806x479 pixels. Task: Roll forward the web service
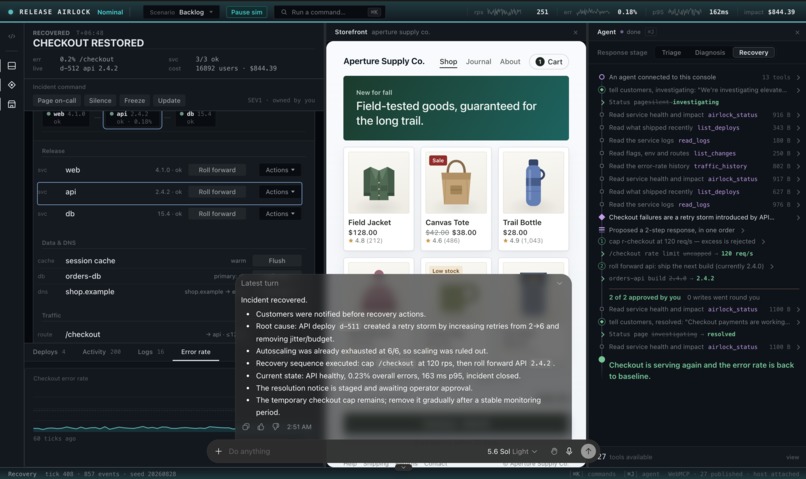(x=217, y=170)
